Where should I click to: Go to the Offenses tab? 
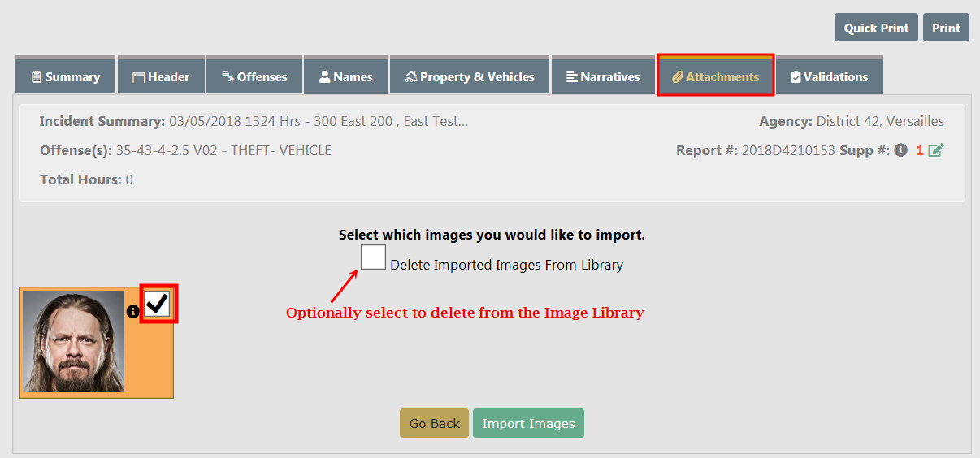coord(254,77)
